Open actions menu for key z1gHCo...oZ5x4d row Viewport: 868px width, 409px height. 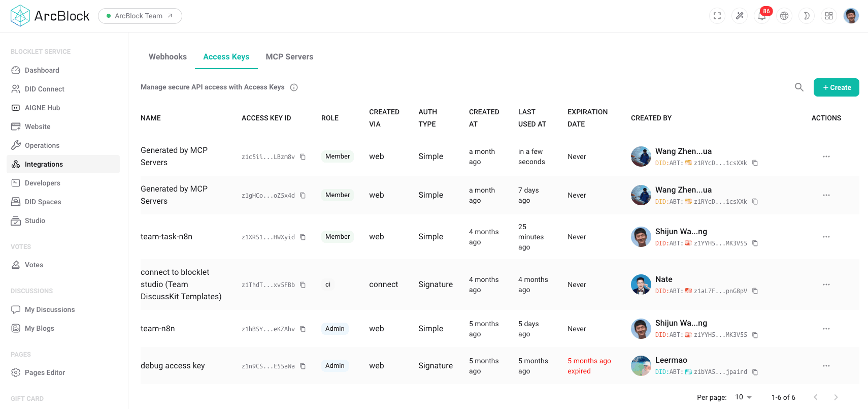pyautogui.click(x=826, y=195)
